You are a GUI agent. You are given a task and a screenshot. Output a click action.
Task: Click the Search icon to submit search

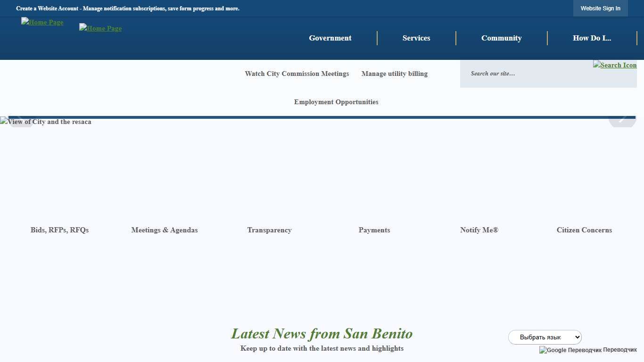[615, 65]
